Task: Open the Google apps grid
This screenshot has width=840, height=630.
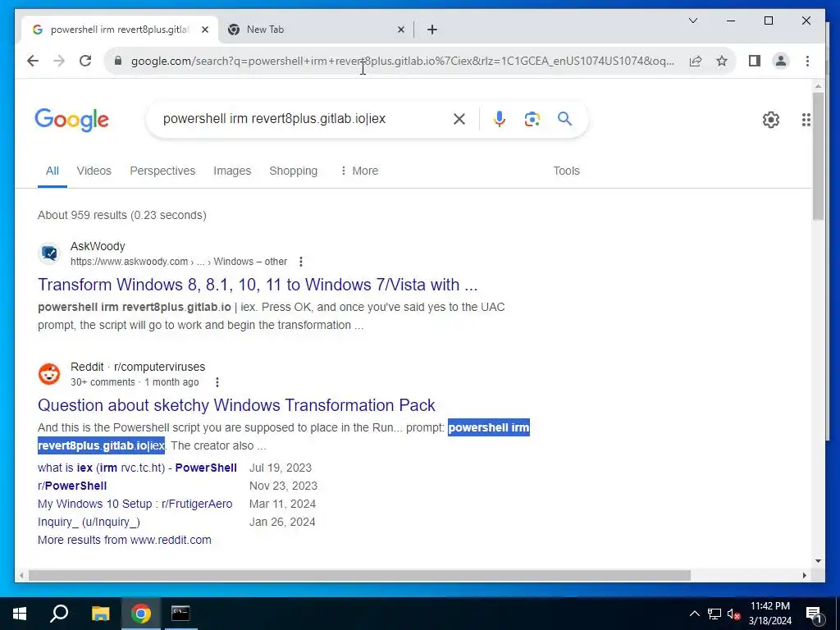Action: point(806,120)
